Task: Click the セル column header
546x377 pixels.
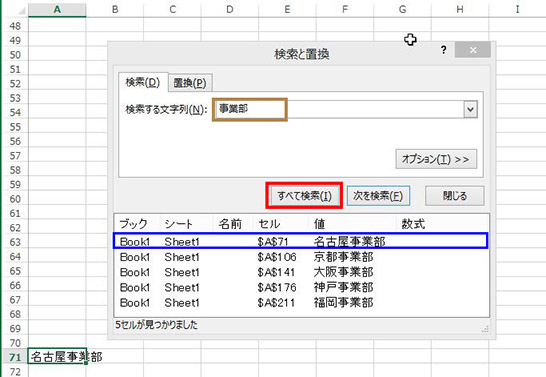Action: (x=281, y=224)
